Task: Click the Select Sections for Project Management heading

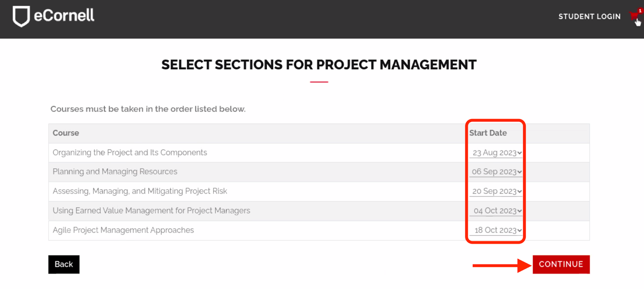Action: click(319, 65)
